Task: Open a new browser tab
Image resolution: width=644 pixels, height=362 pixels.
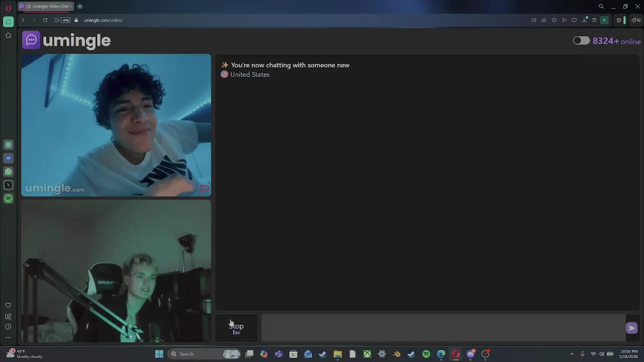Action: click(x=79, y=7)
